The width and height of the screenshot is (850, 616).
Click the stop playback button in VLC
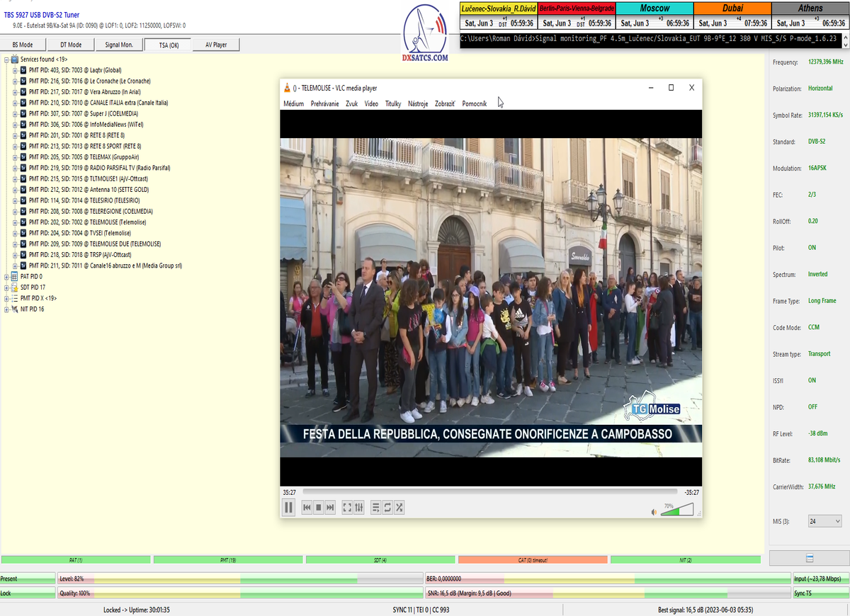click(319, 507)
